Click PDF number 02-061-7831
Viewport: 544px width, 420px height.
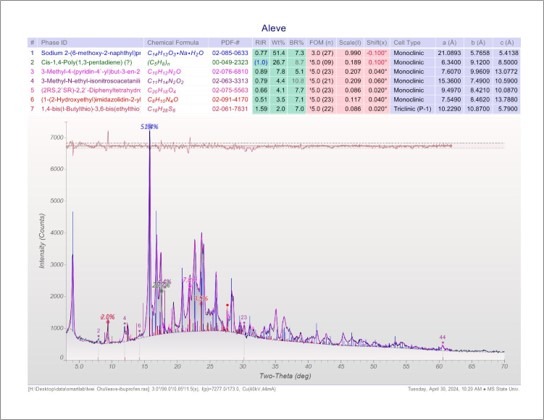coord(230,109)
